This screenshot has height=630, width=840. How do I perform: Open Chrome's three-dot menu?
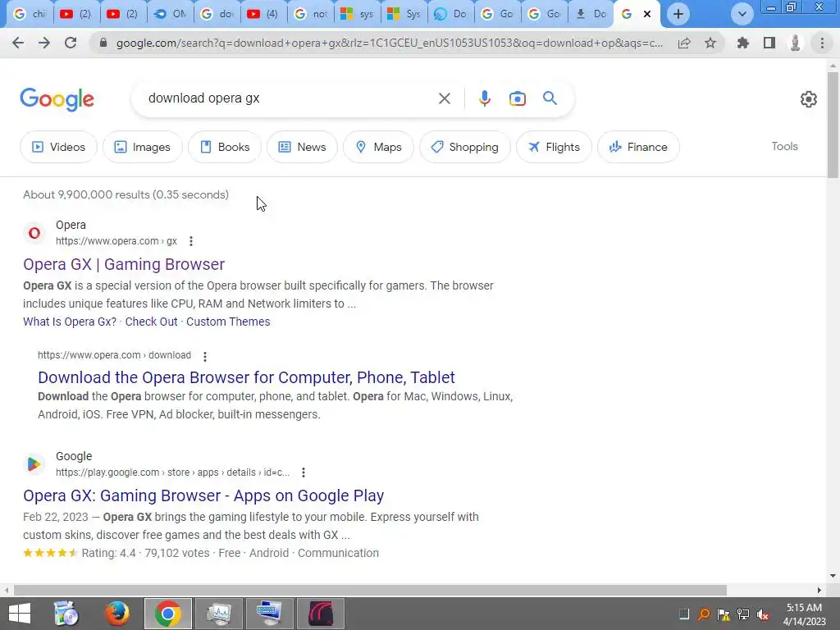pyautogui.click(x=822, y=43)
